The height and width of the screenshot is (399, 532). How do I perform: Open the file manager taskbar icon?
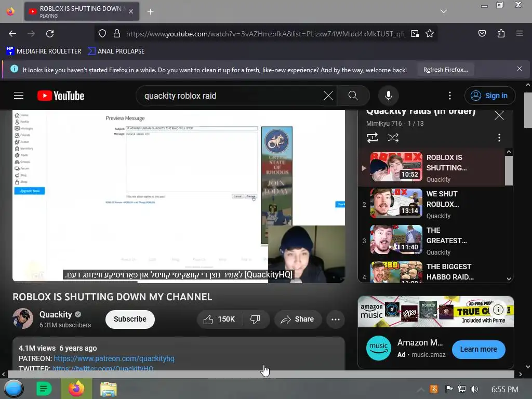109,389
